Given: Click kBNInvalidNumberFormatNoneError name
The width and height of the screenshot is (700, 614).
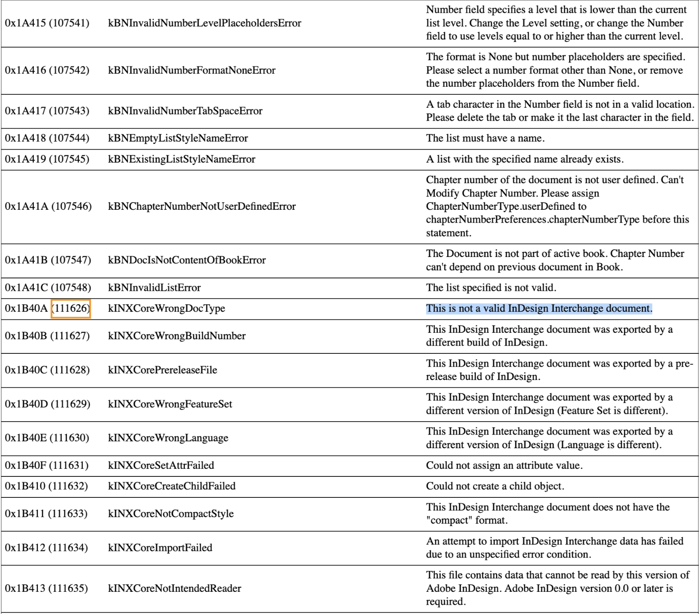Looking at the screenshot, I should [191, 70].
